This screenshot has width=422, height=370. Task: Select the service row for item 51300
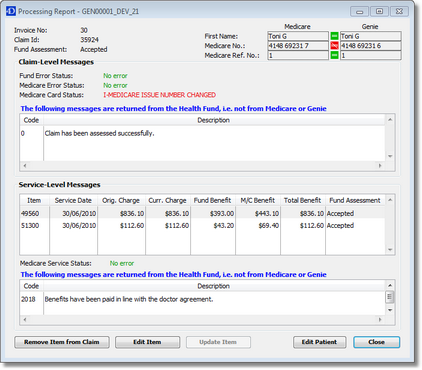202,226
